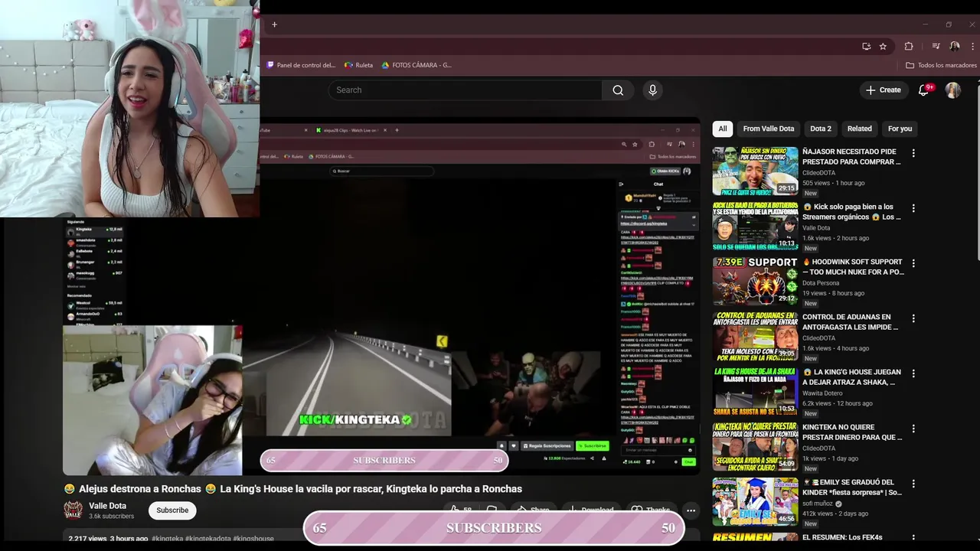
Task: Click the magnifier search button
Action: (618, 90)
